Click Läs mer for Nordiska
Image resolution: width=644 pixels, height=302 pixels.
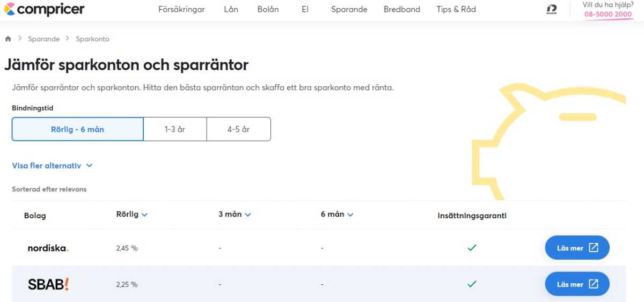point(577,248)
